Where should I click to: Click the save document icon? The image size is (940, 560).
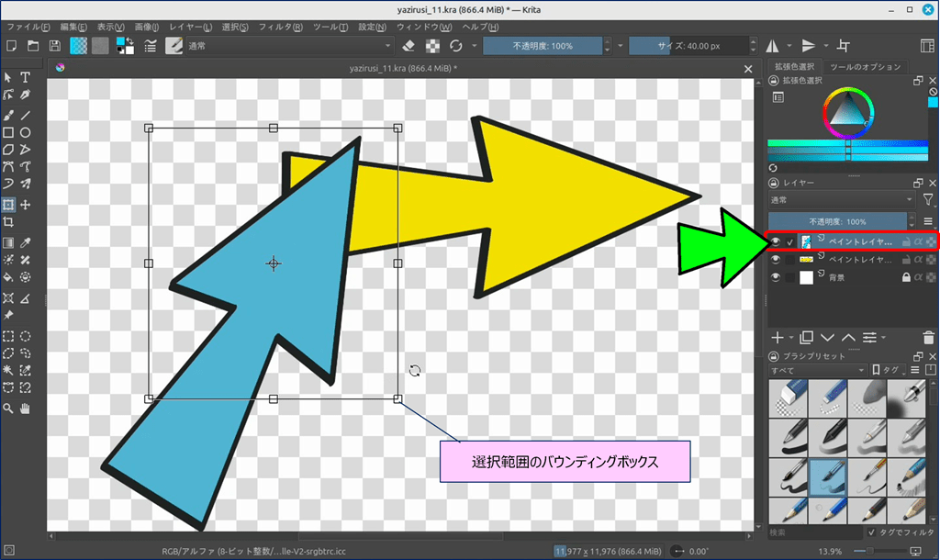point(55,46)
